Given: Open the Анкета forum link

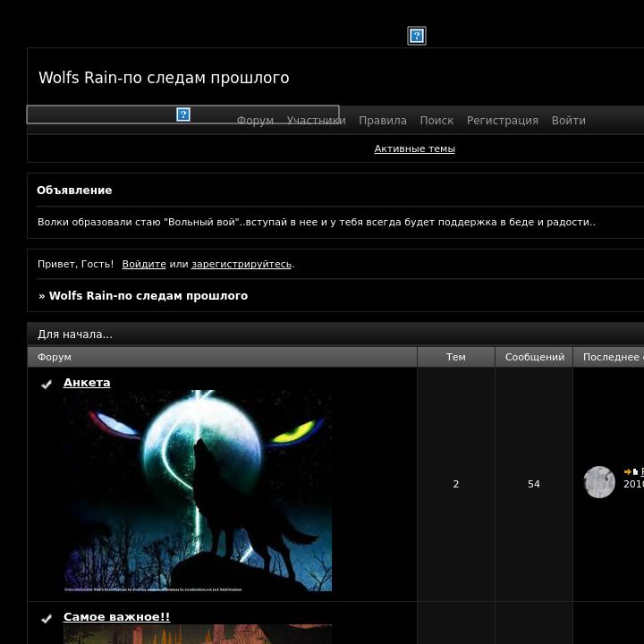Looking at the screenshot, I should [87, 383].
